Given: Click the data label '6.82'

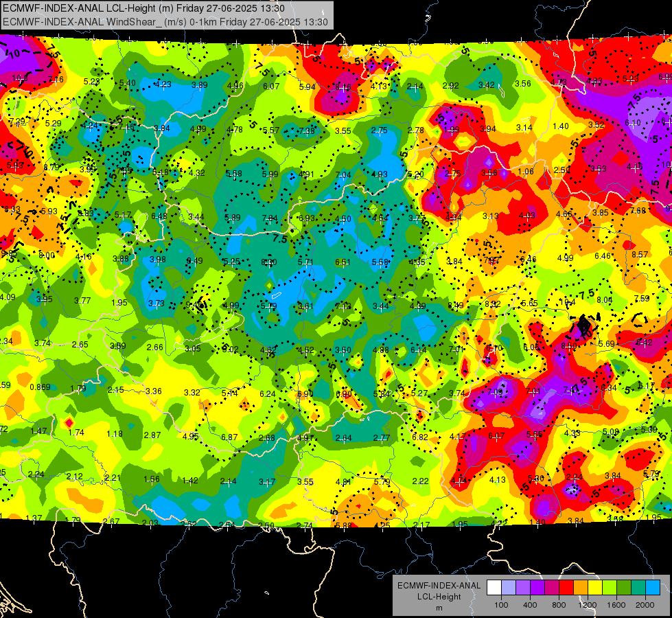Looking at the screenshot, I should 420,437.
